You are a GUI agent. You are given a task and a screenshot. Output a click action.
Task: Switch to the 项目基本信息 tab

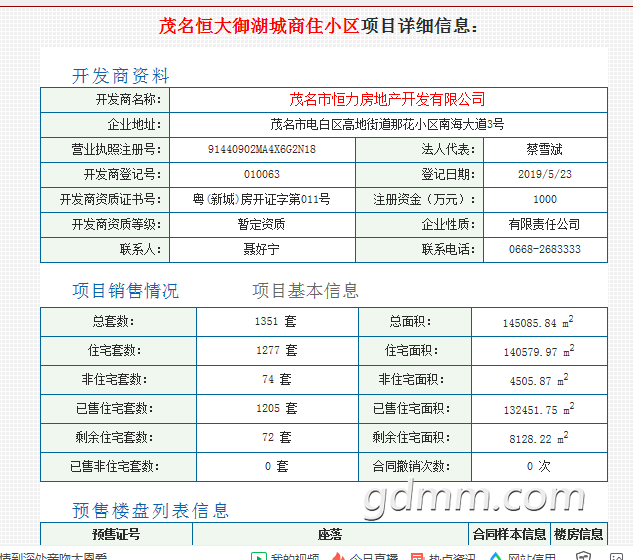306,291
